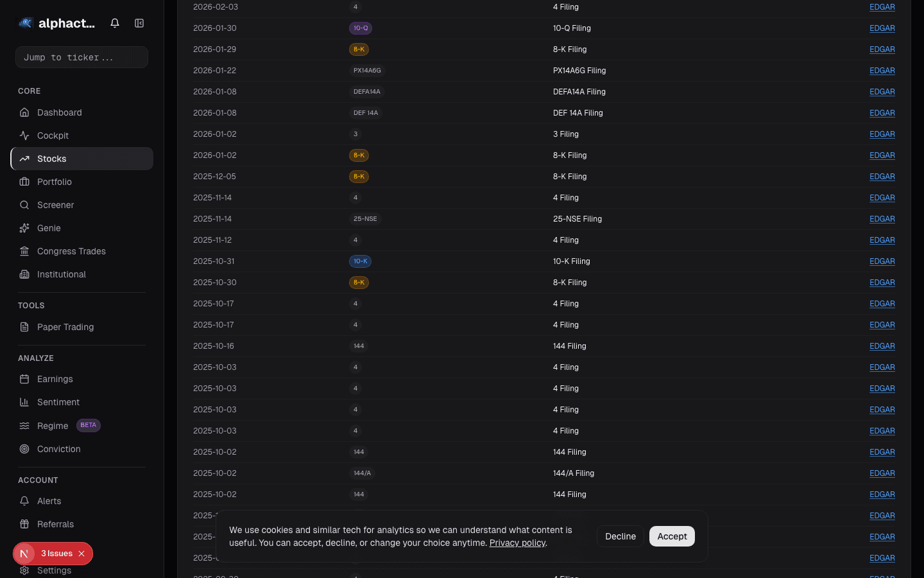Open the Sentiment analyzer
The height and width of the screenshot is (578, 924).
click(x=58, y=402)
